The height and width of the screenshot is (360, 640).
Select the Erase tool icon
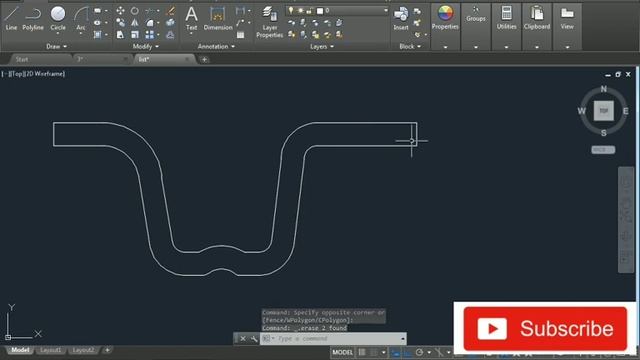click(171, 11)
